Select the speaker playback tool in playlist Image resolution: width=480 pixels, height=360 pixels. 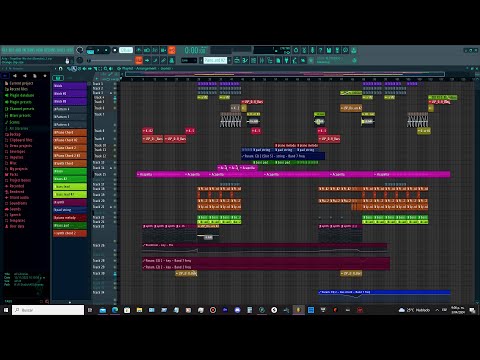[x=110, y=69]
